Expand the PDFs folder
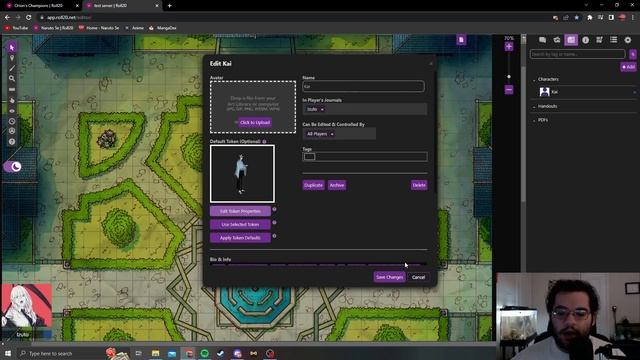 tap(534, 120)
